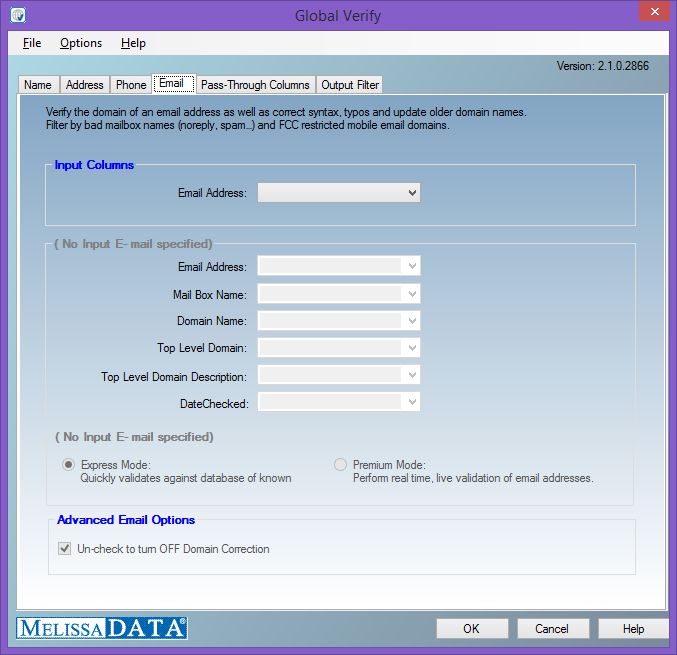Expand the Input Columns Email Address dropdown
Viewport: 677px width, 655px height.
point(339,193)
